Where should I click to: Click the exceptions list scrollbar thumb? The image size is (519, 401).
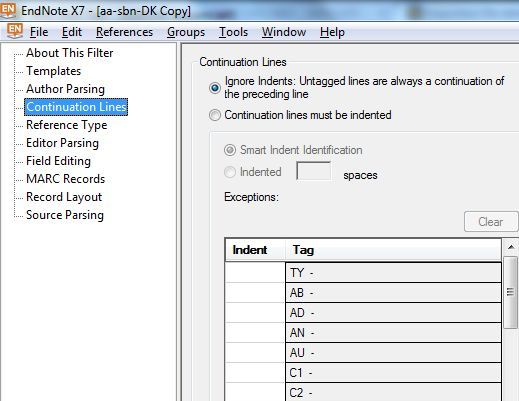pyautogui.click(x=511, y=292)
